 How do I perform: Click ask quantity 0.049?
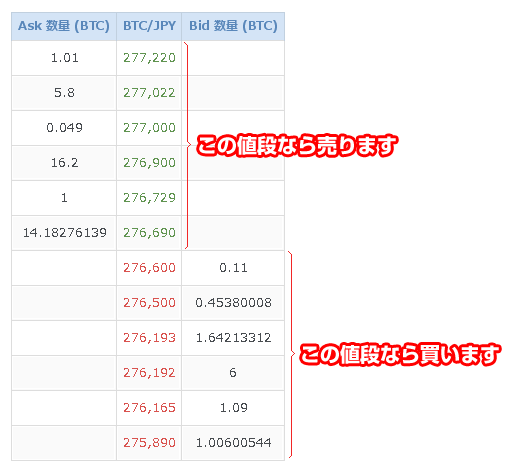64,128
